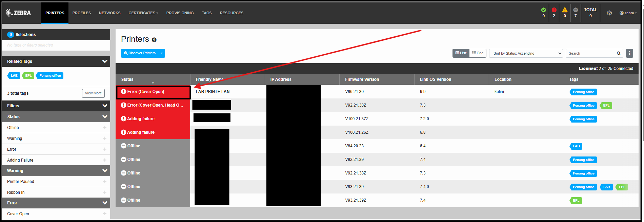Viewport: 644px width, 222px height.
Task: Go to the Networks tab
Action: (110, 13)
